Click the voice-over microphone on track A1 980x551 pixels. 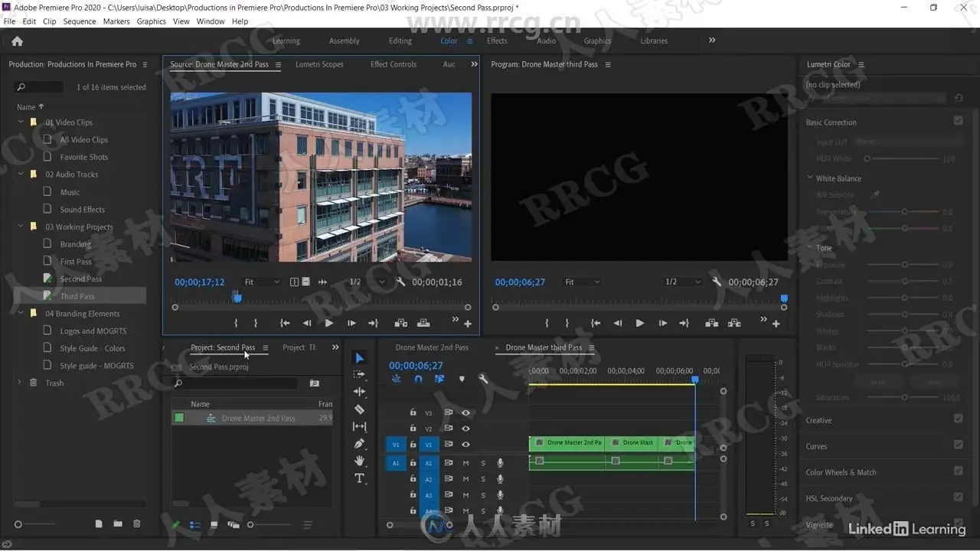[x=500, y=463]
